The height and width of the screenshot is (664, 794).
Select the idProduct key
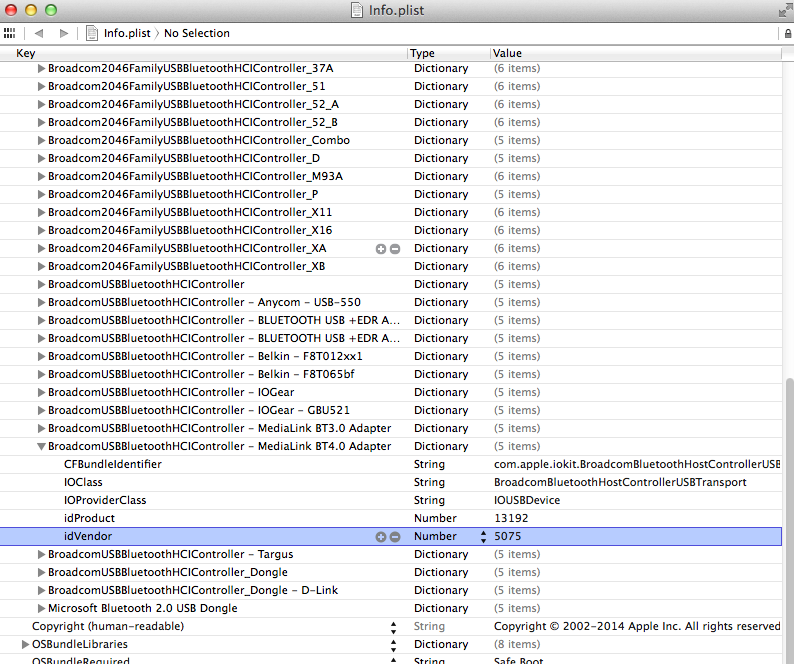coord(89,518)
